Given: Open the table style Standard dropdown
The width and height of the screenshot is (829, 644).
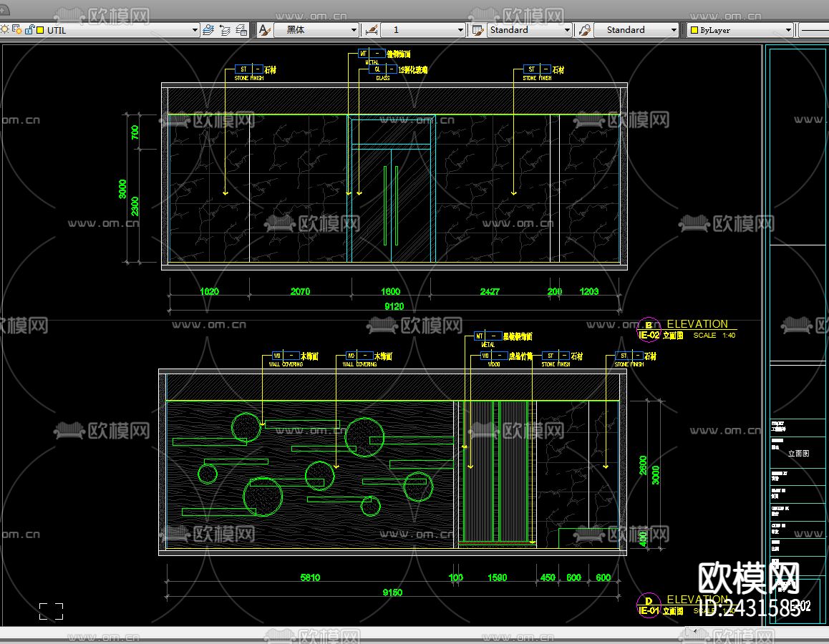Looking at the screenshot, I should coord(529,30).
